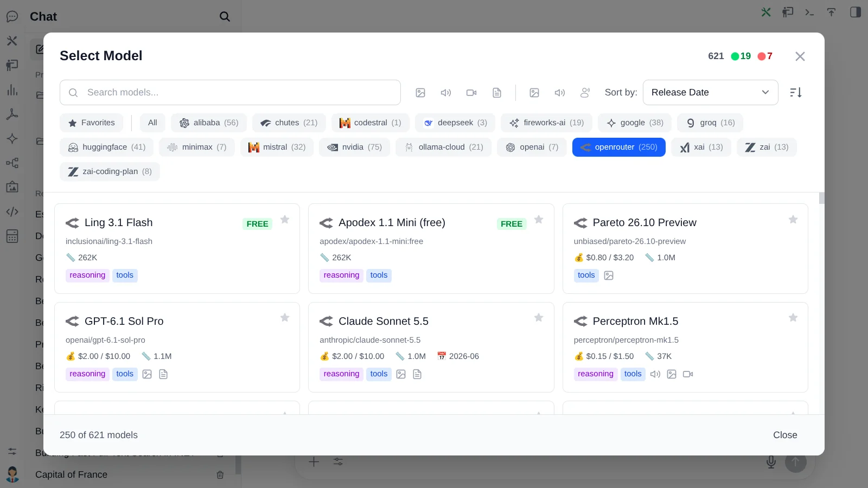868x488 pixels.
Task: Open the code brackets icon in sidebar
Action: tap(12, 211)
